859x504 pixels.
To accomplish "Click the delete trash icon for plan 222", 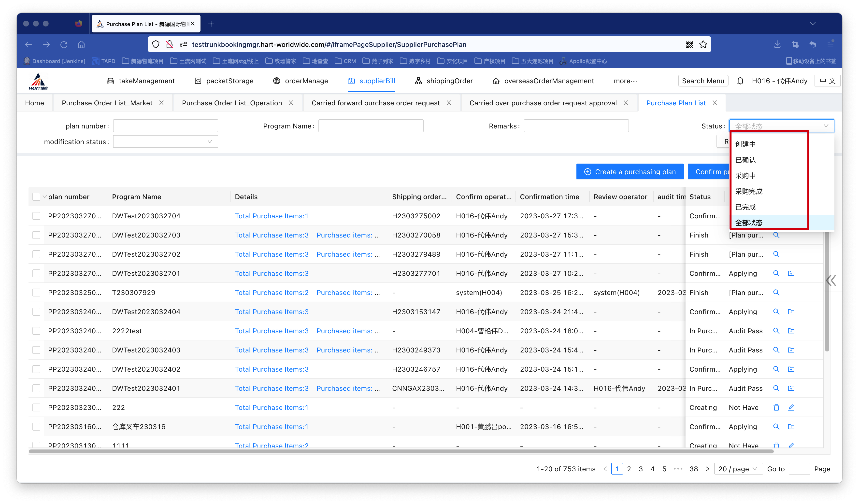I will (776, 407).
